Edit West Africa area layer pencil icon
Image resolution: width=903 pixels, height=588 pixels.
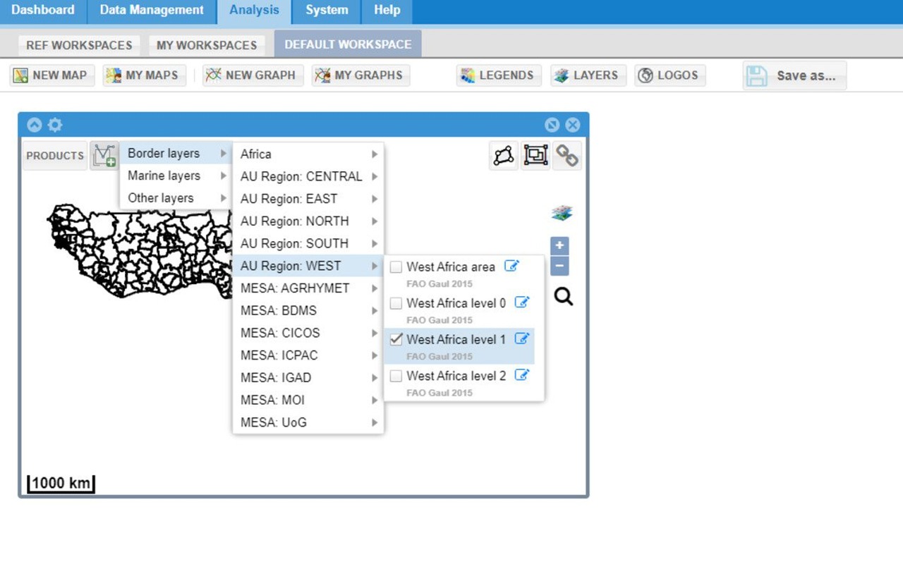tap(511, 266)
